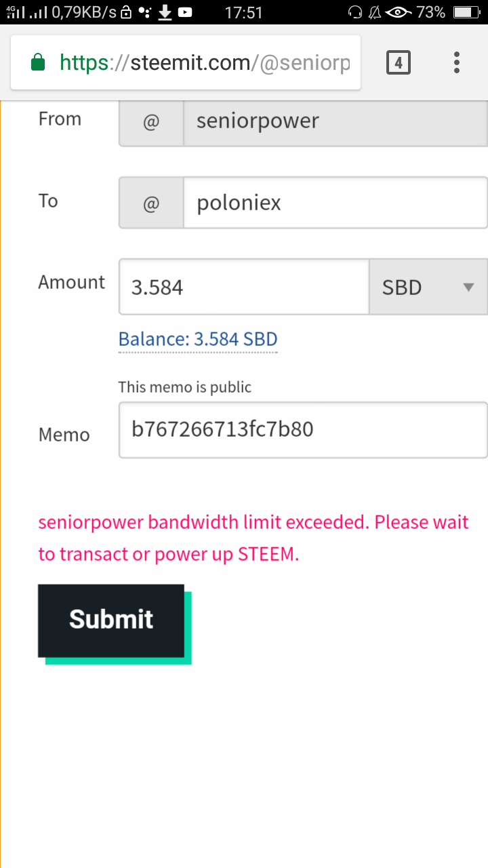Tap the secure lock icon in address bar
Viewport: 488px width, 868px height.
(38, 63)
